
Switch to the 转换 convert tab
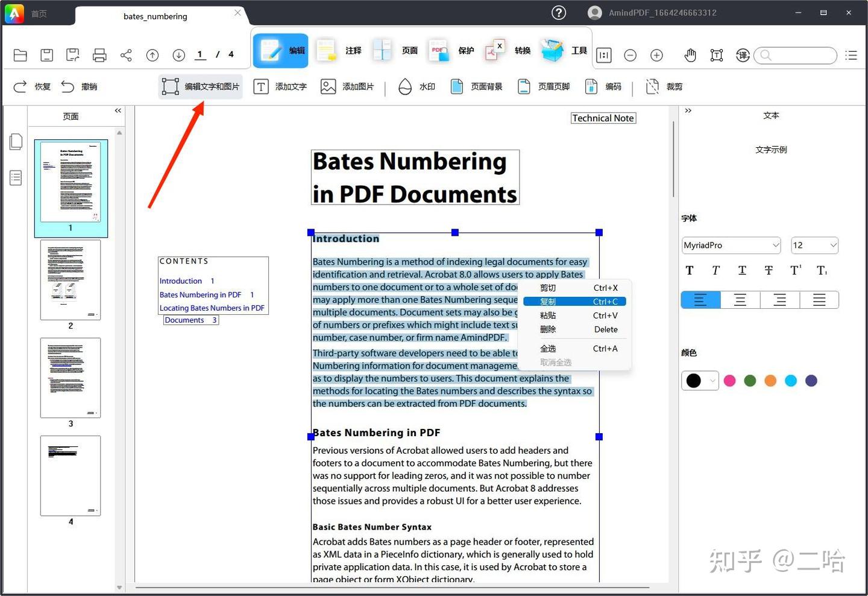[x=508, y=51]
